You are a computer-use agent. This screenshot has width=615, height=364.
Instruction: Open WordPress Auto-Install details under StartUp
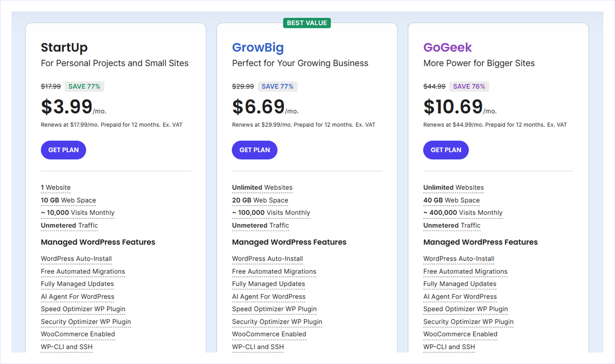click(x=76, y=259)
